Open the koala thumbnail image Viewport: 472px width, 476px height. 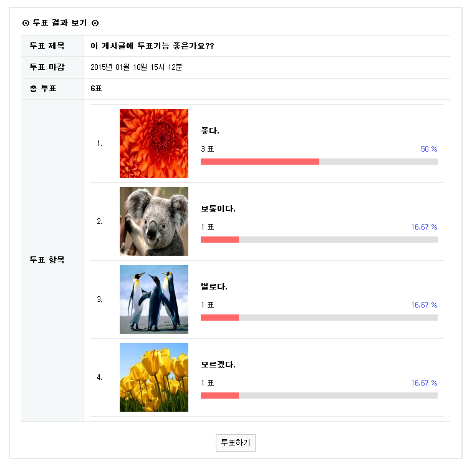pyautogui.click(x=153, y=221)
